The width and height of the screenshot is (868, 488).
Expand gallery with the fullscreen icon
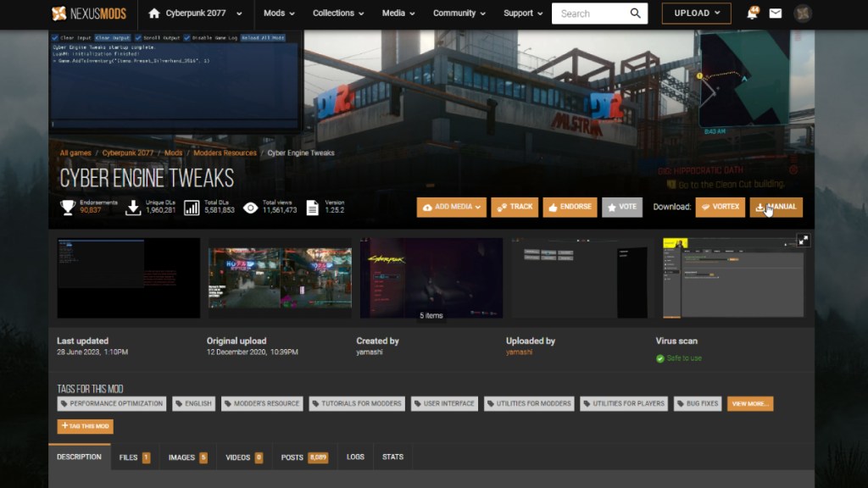[804, 240]
